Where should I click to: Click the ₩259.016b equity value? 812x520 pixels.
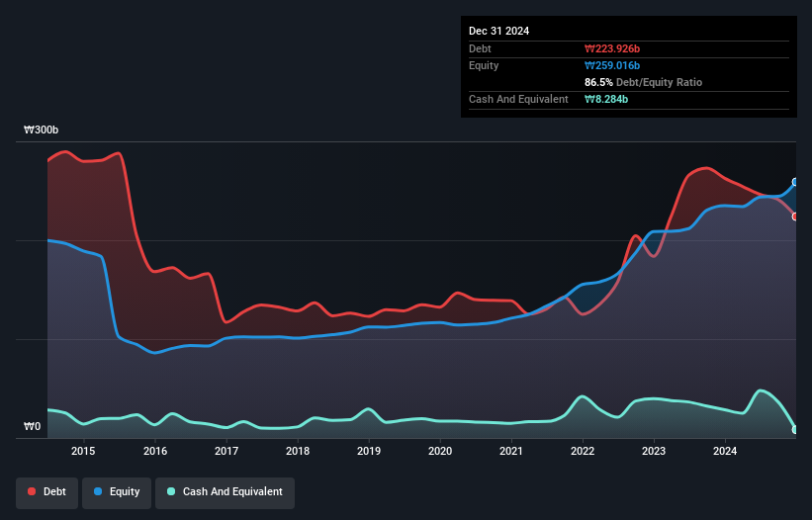coord(612,65)
